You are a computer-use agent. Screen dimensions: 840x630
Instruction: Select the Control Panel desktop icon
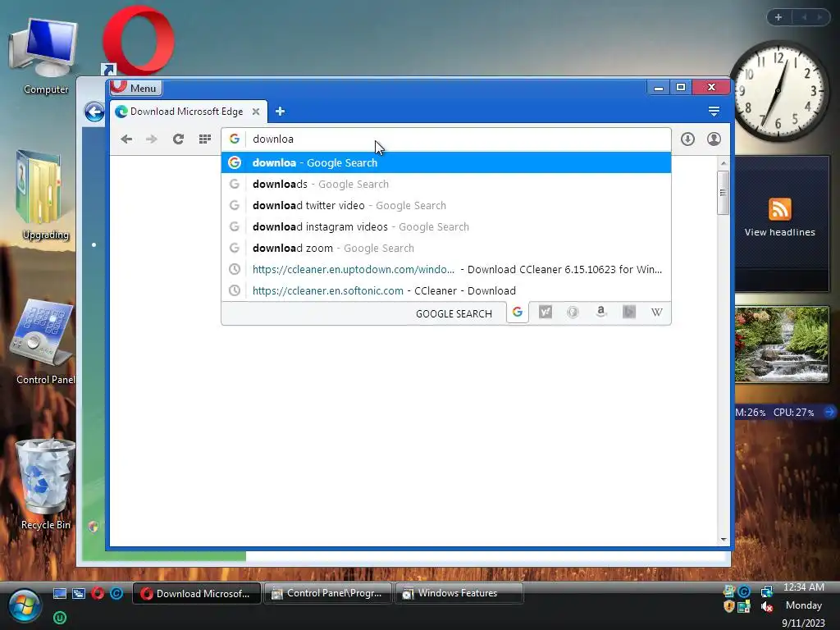click(x=45, y=342)
